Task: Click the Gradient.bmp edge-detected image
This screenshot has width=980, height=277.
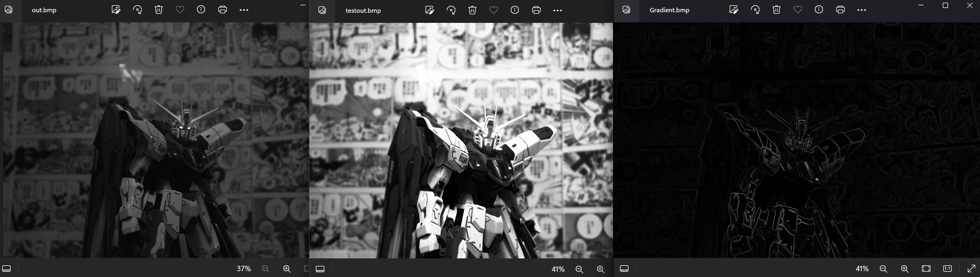Action: click(x=797, y=140)
